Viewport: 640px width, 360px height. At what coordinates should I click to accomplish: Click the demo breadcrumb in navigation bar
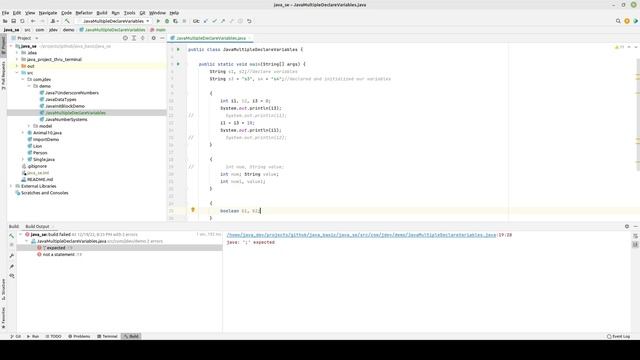click(69, 30)
